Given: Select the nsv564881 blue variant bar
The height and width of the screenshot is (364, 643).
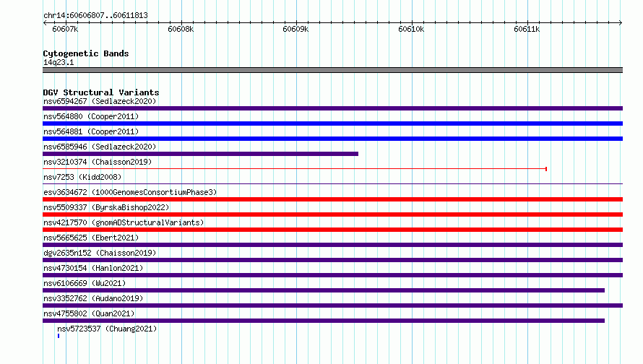Looking at the screenshot, I should tap(332, 139).
